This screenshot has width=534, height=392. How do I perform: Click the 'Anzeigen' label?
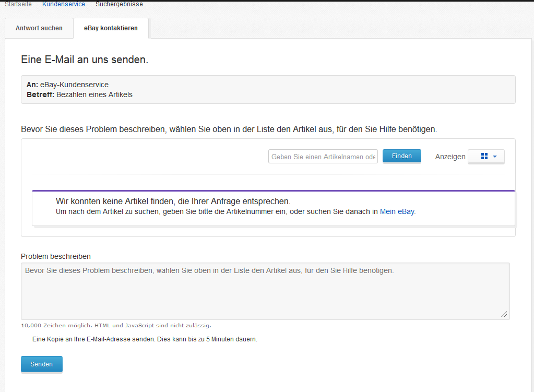point(450,157)
